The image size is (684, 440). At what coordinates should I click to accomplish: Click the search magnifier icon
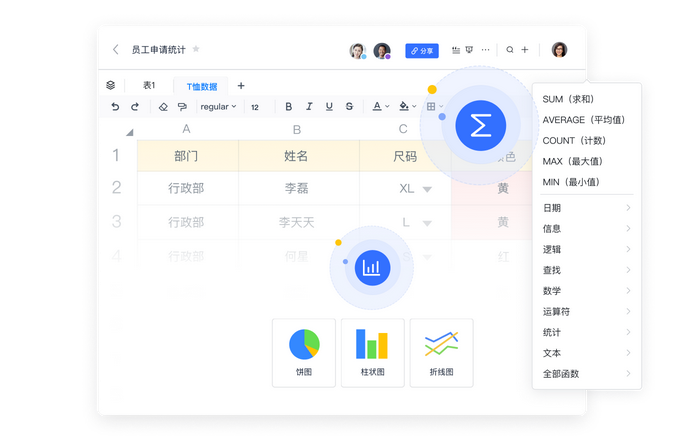click(x=510, y=50)
